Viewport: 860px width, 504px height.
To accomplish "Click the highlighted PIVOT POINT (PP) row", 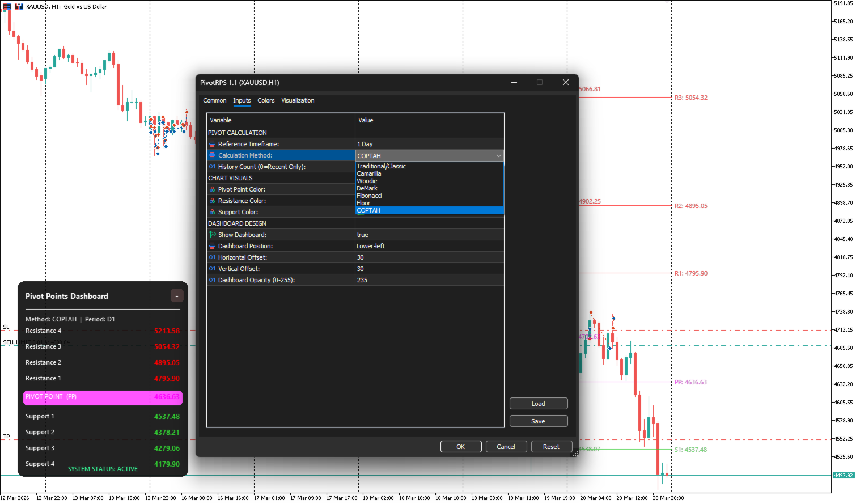I will (103, 397).
